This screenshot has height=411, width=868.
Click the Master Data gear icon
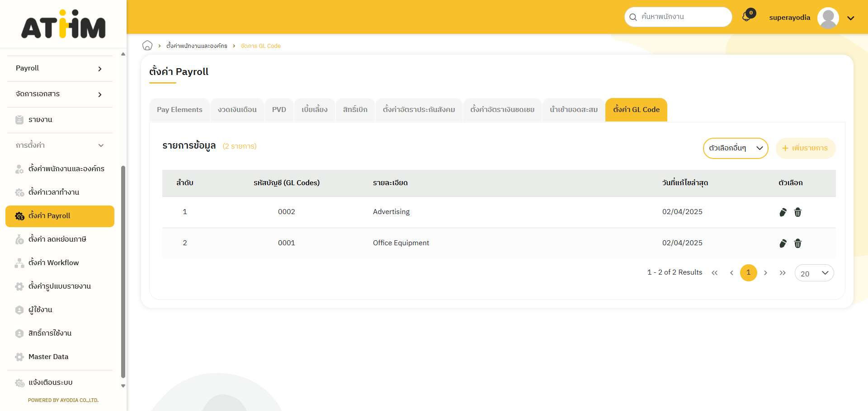click(x=19, y=357)
